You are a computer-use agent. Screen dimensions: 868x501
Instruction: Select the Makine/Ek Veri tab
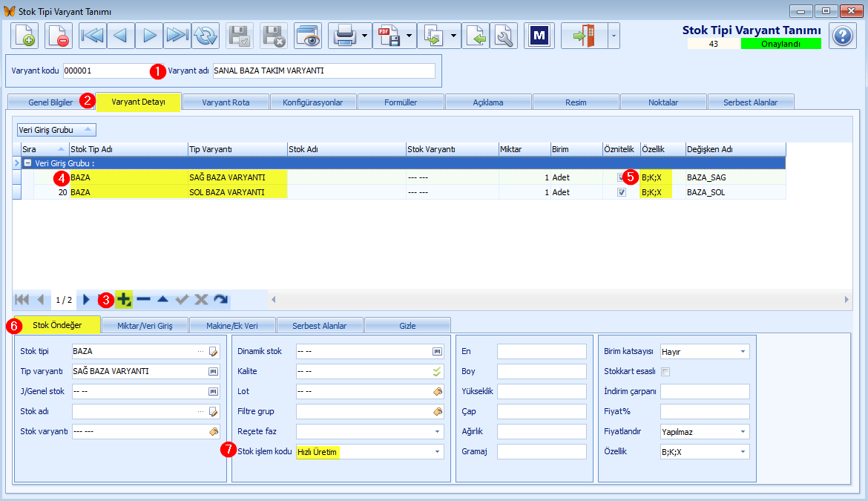(x=232, y=326)
